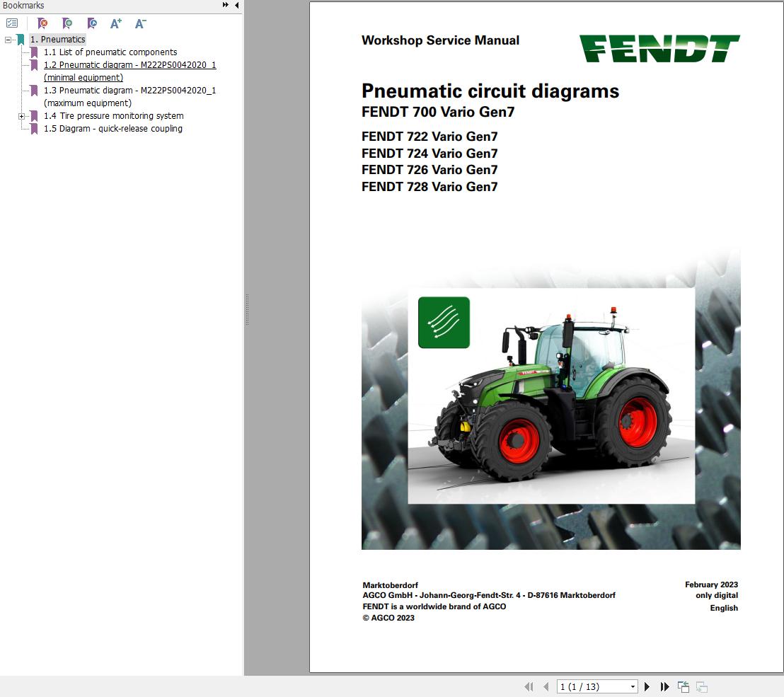Screen dimensions: 784x697
Task: Open bookmark 1.2 Pneumatic diagram minimal equipment
Action: point(129,71)
